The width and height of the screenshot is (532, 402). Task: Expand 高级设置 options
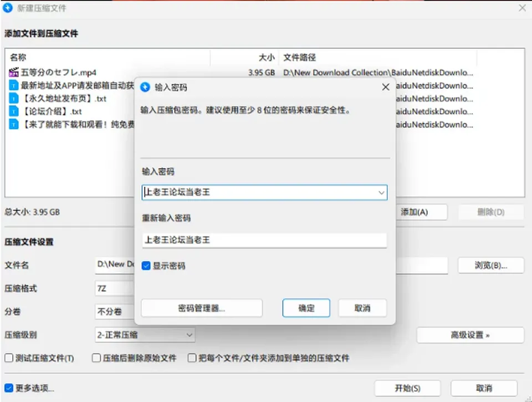point(470,335)
